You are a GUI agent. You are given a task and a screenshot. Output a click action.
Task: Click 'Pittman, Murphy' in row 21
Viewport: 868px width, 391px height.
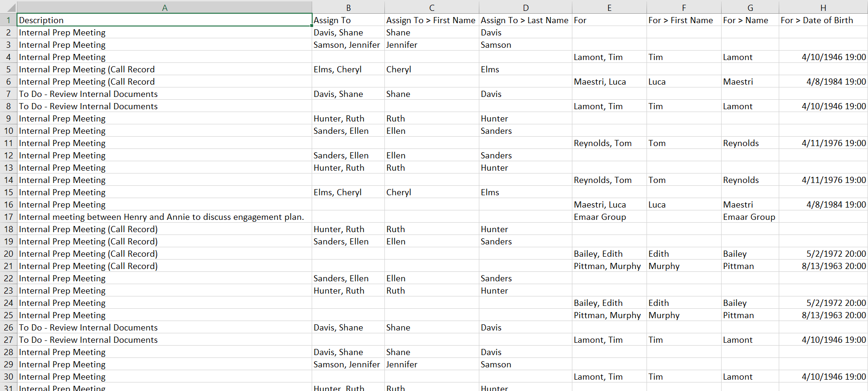click(607, 266)
